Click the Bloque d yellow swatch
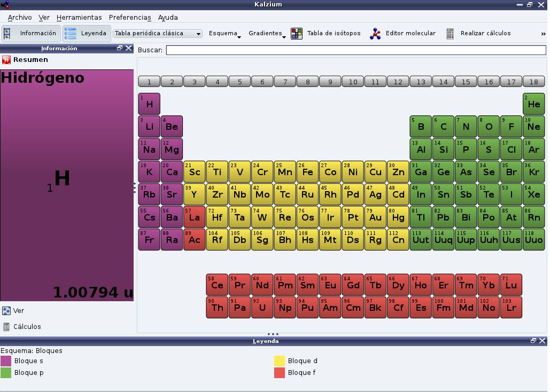 tap(280, 361)
